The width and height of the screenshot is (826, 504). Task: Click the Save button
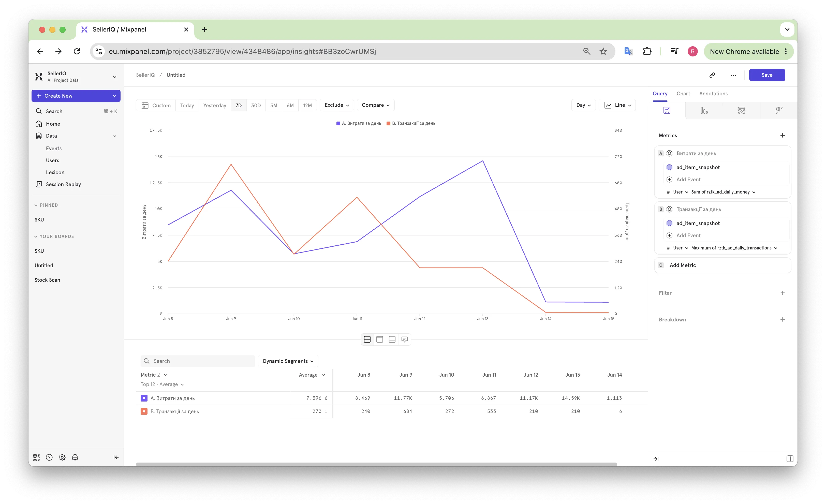(767, 75)
